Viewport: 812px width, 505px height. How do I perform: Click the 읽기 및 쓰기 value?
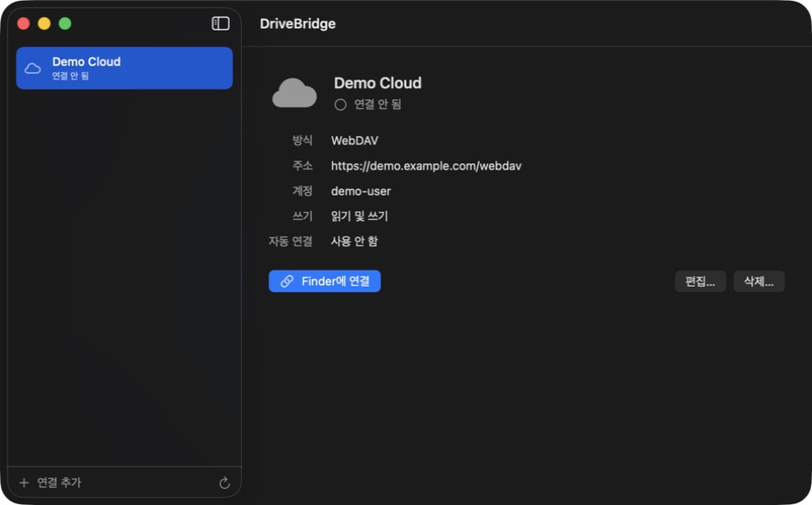(359, 216)
